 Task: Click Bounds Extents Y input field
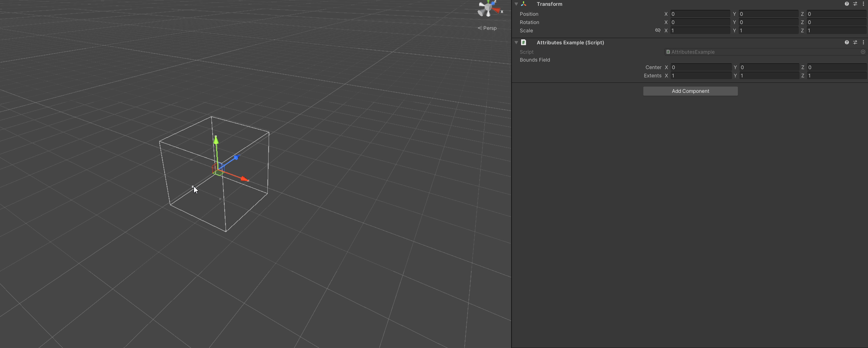[x=769, y=75]
